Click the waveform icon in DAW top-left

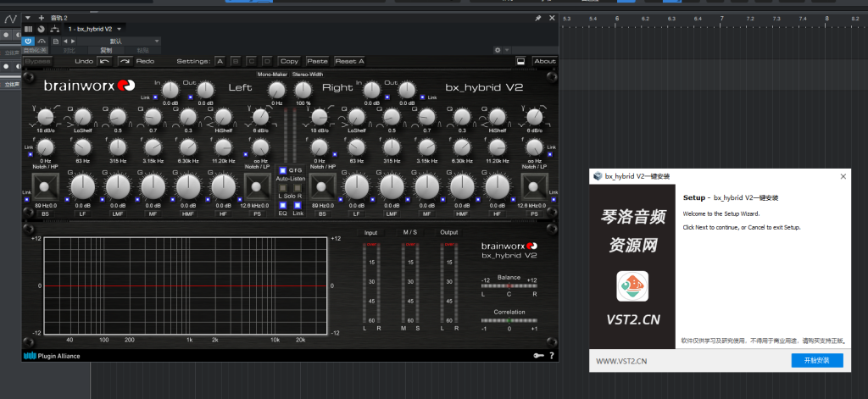tap(10, 19)
